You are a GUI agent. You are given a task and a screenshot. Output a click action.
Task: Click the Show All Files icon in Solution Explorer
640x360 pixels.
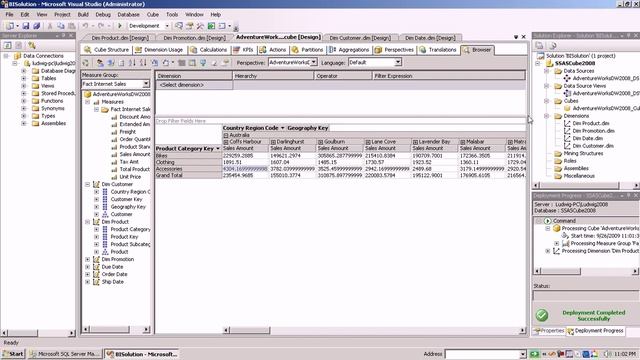coord(552,45)
